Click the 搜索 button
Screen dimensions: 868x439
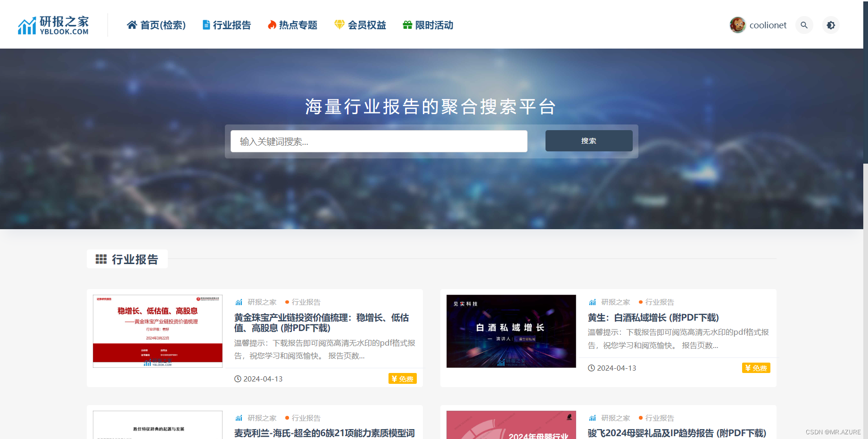589,141
